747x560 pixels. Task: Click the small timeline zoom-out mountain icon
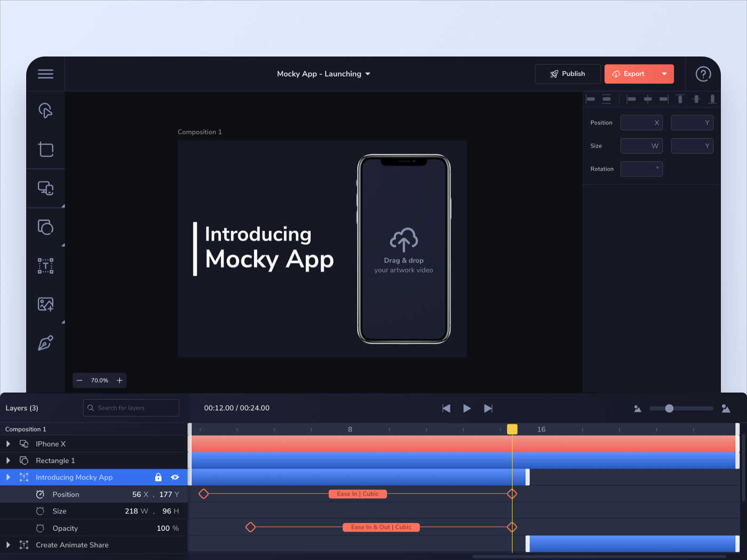[x=637, y=409]
